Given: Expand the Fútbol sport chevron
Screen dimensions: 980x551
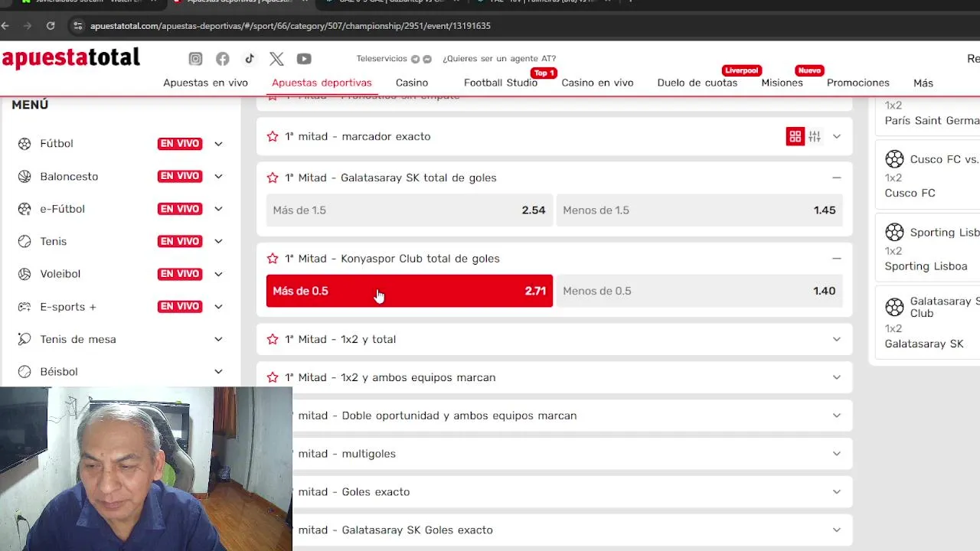Looking at the screenshot, I should pos(218,143).
